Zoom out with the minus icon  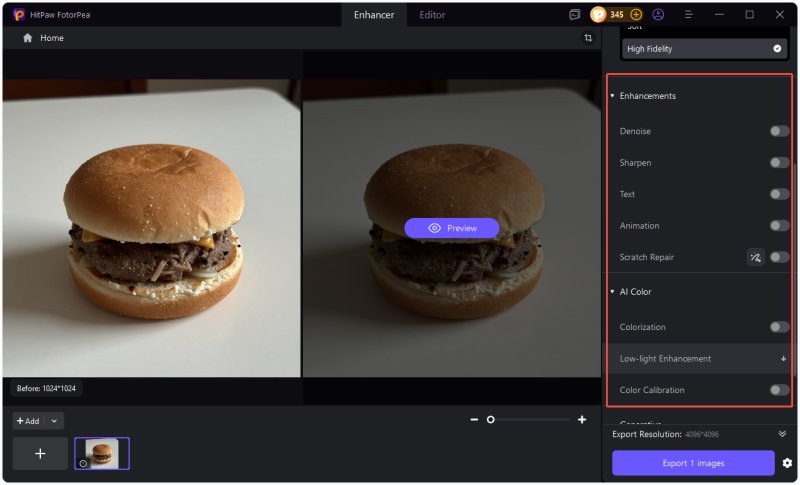[x=474, y=419]
